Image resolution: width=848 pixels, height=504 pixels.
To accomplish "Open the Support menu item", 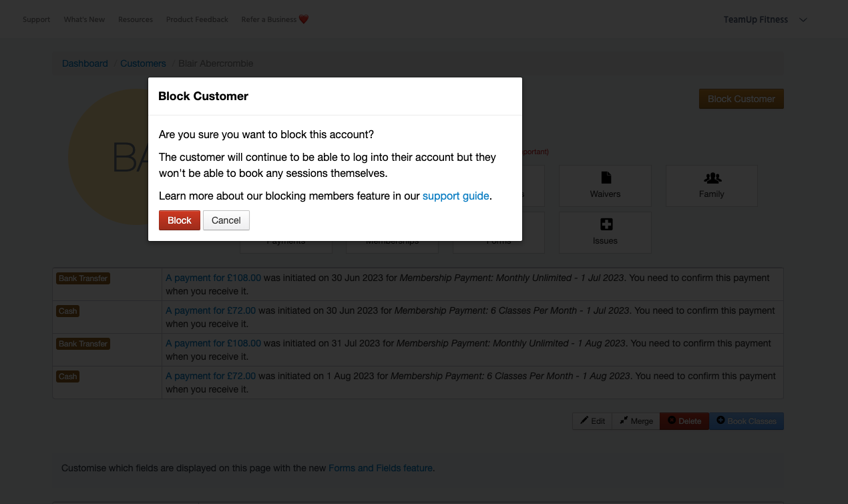I will click(x=36, y=20).
